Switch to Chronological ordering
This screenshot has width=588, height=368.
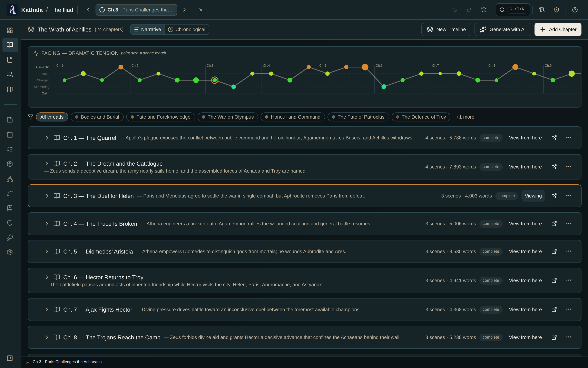click(187, 29)
